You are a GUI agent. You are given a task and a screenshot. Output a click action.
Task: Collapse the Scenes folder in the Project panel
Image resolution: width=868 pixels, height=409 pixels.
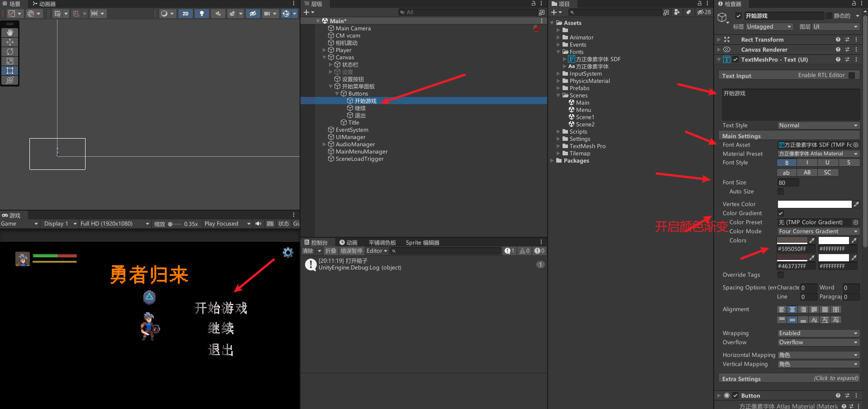click(558, 95)
